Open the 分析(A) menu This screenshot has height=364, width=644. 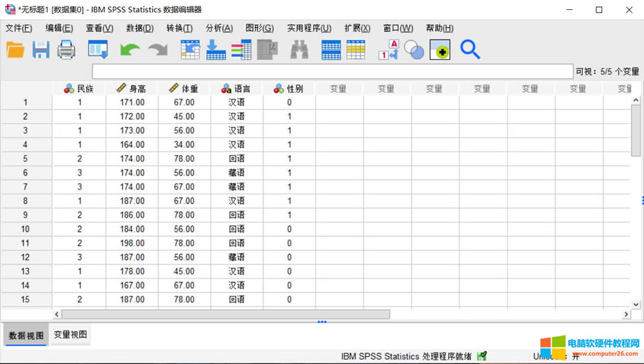(219, 28)
